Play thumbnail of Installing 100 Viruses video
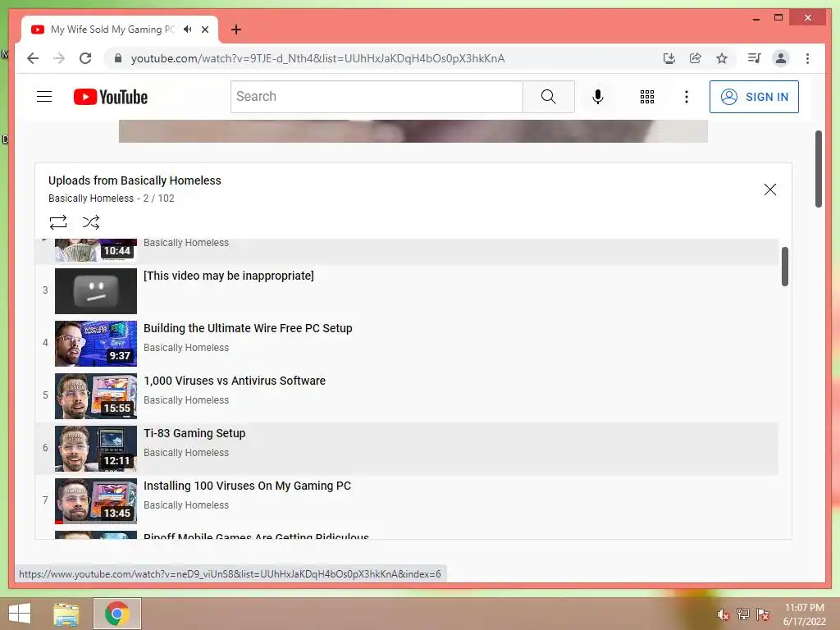The width and height of the screenshot is (840, 630). click(96, 501)
